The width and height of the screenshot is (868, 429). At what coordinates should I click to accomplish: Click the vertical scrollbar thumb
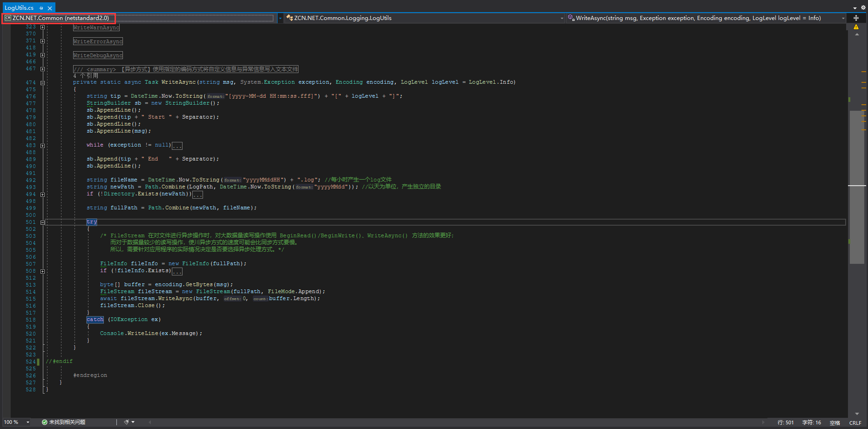coord(857,187)
